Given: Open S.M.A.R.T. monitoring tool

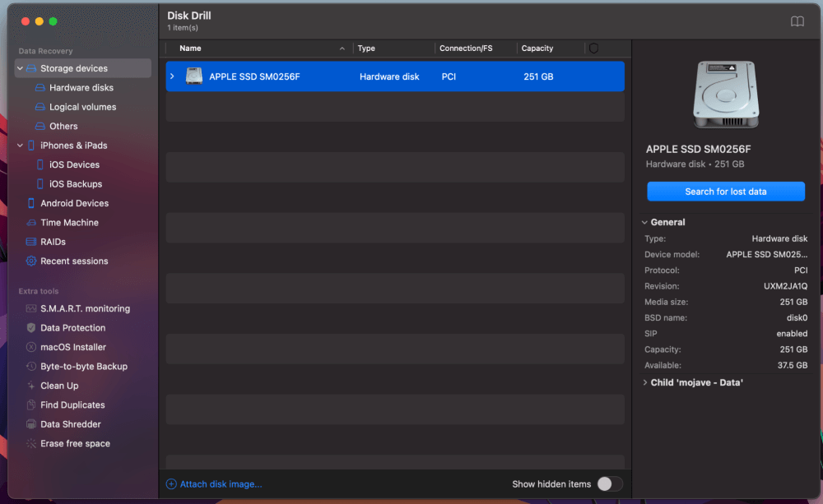Looking at the screenshot, I should tap(85, 308).
